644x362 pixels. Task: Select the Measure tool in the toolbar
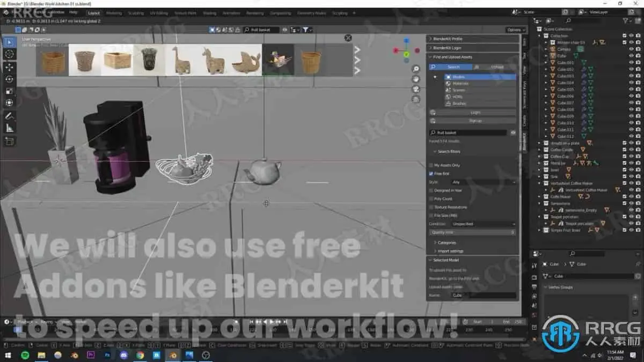9,128
